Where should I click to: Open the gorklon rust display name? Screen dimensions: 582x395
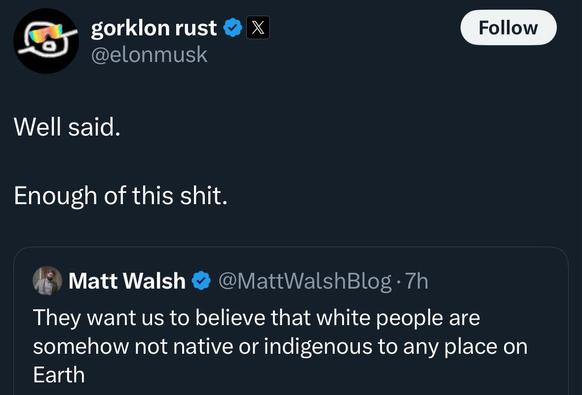(x=154, y=28)
